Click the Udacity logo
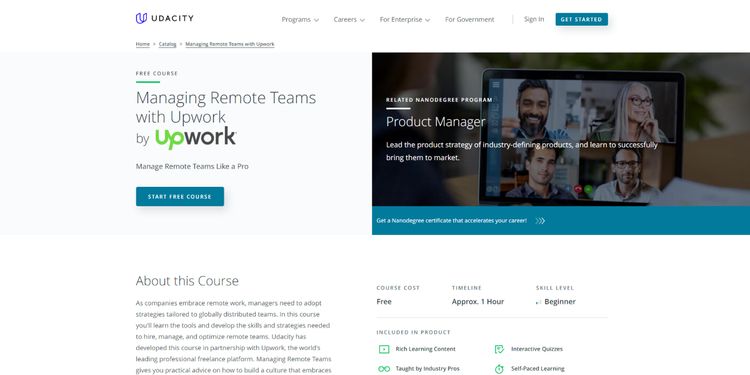This screenshot has width=750, height=375. [x=165, y=18]
